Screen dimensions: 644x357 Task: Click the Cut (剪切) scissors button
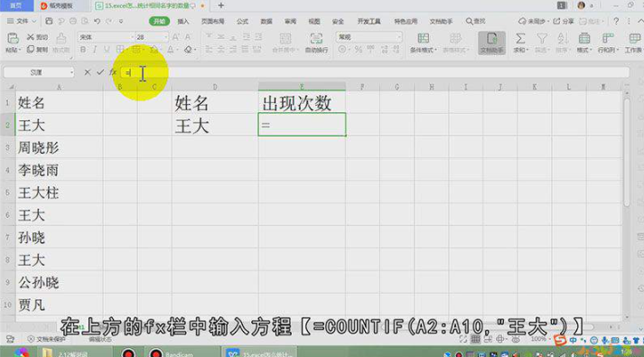coord(37,37)
